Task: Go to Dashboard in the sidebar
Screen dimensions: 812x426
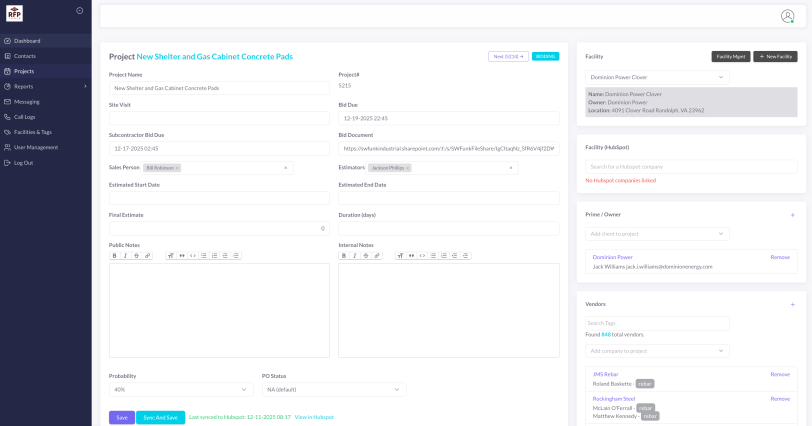Action: click(46, 41)
